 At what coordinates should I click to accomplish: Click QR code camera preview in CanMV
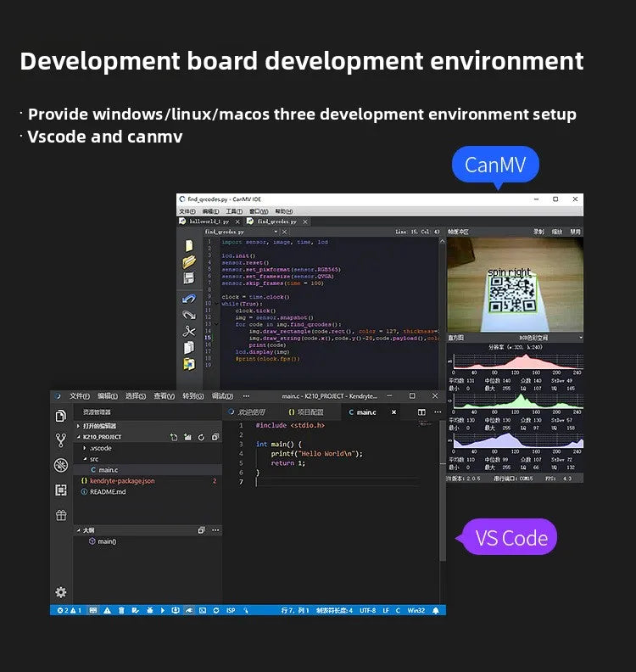pyautogui.click(x=515, y=284)
